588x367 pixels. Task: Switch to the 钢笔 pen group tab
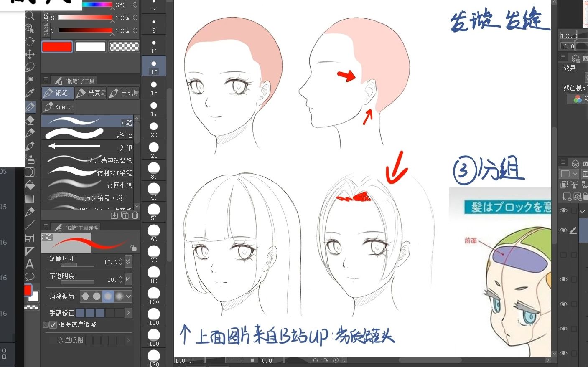tap(58, 93)
